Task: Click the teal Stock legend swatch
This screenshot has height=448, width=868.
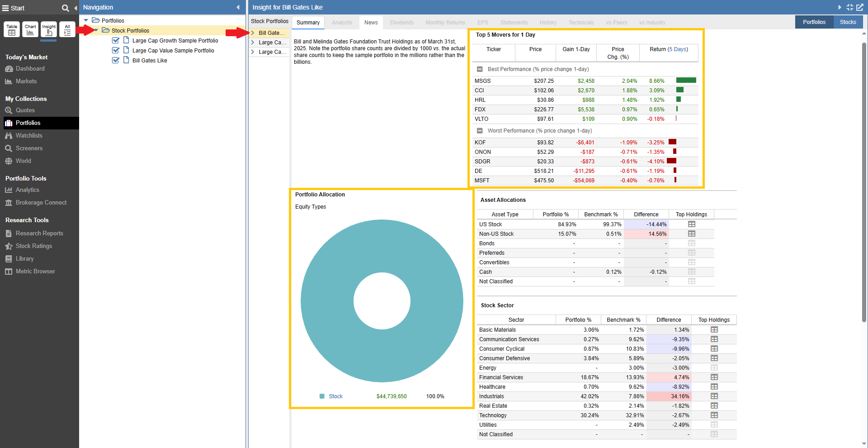Action: [322, 396]
